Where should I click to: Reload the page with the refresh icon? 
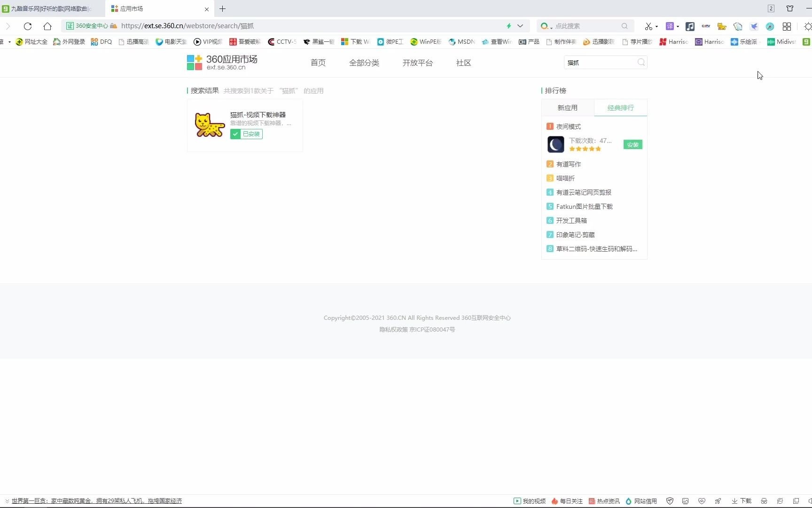click(28, 26)
